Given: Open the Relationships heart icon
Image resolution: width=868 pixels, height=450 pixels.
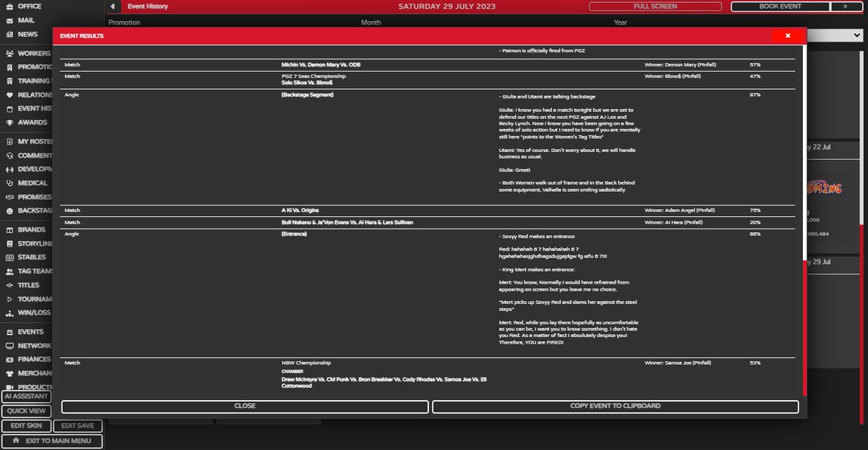Looking at the screenshot, I should click(10, 95).
